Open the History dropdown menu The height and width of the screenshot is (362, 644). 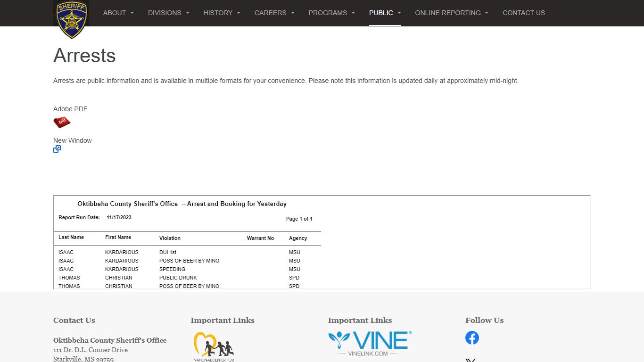[222, 13]
